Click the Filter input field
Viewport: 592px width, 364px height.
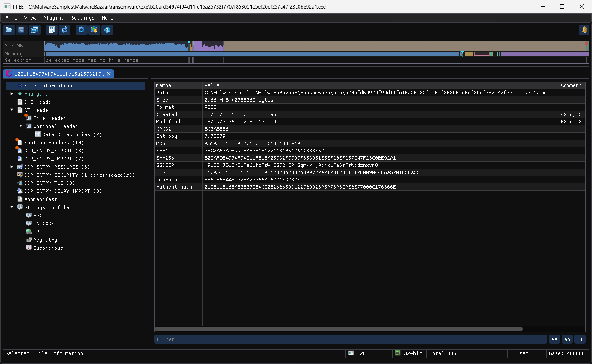(351, 339)
